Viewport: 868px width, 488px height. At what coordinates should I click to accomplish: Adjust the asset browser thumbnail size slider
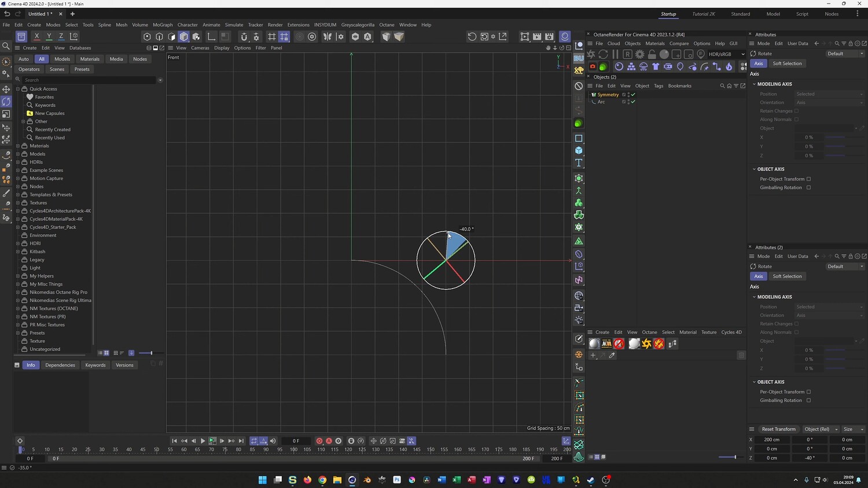point(151,353)
